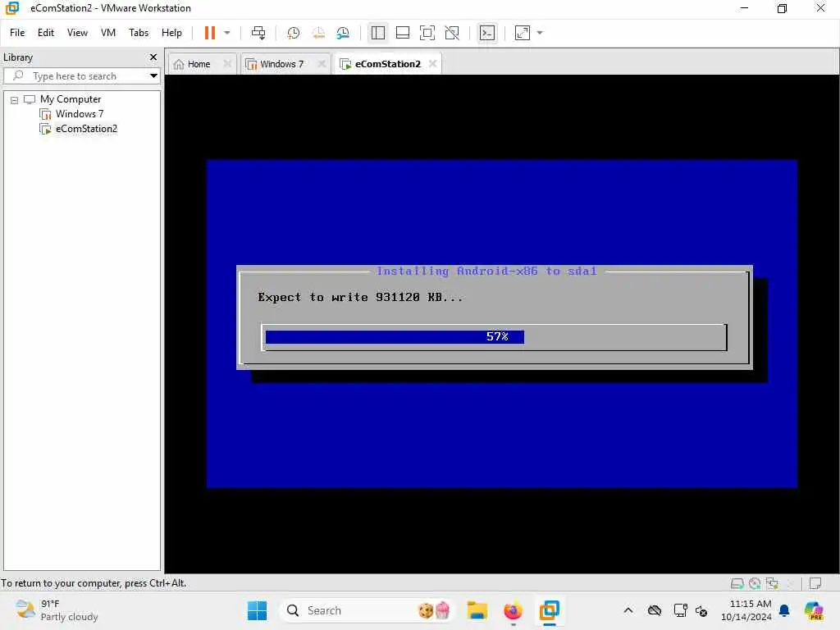
Task: Open the Copilot icon in the taskbar
Action: (x=815, y=610)
